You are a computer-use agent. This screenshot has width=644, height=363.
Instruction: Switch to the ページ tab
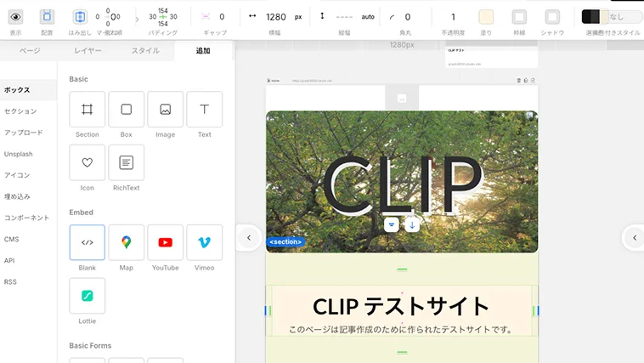pyautogui.click(x=30, y=50)
